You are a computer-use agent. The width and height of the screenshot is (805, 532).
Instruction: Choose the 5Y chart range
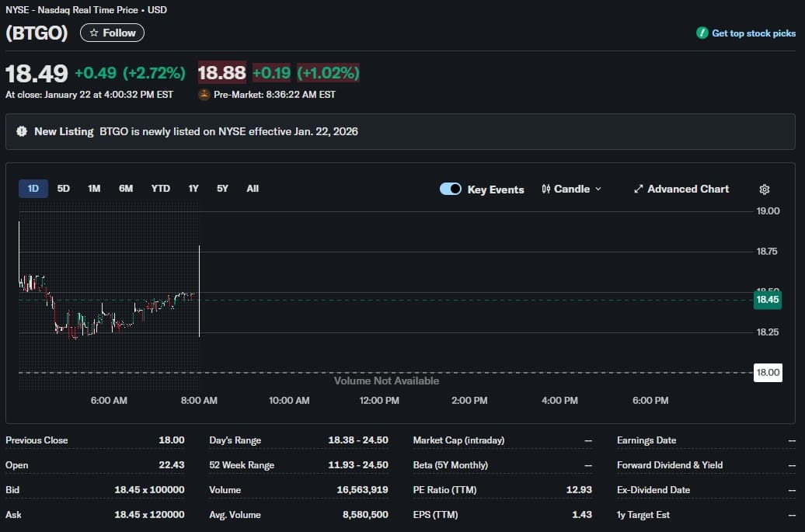tap(222, 189)
